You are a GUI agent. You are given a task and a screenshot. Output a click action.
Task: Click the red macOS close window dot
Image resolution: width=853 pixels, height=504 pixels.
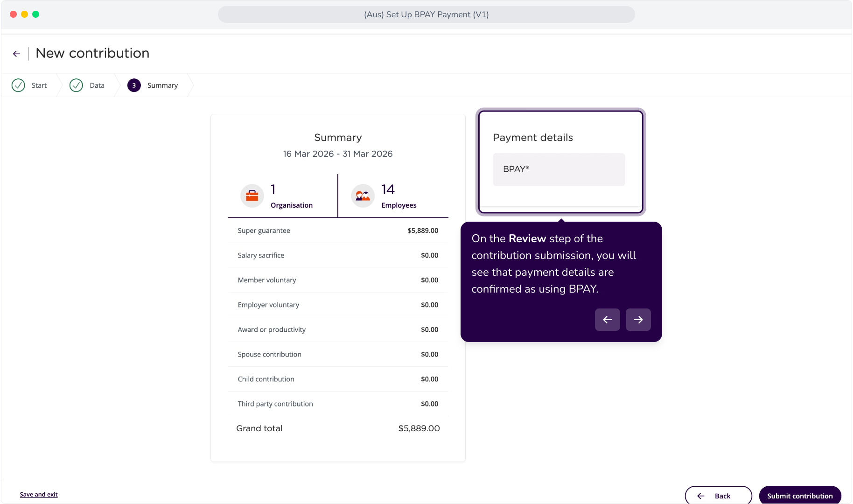14,14
